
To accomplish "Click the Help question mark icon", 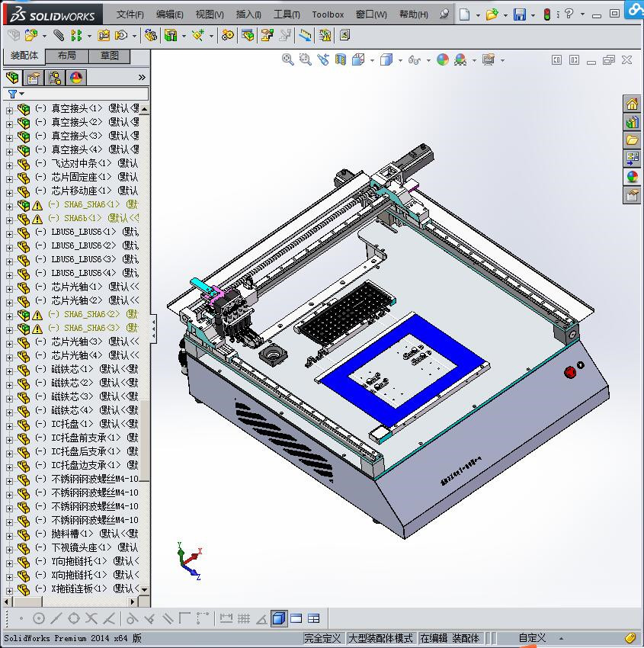I will pos(569,14).
